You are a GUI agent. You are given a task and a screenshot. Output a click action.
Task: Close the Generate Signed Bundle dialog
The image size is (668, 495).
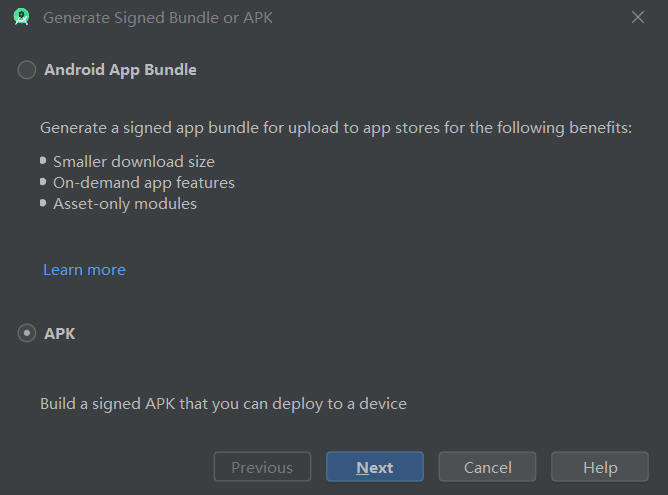pyautogui.click(x=638, y=17)
